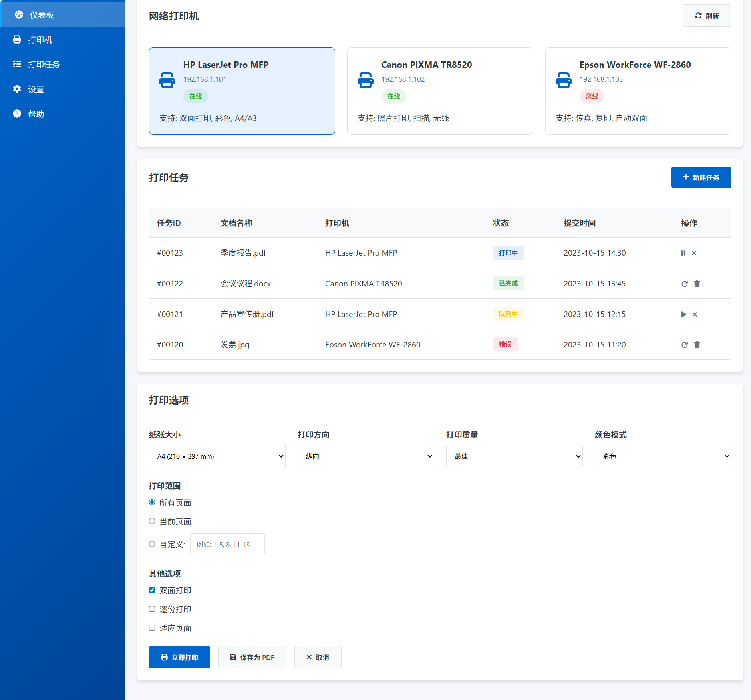The width and height of the screenshot is (751, 700).
Task: Click 季度报告.pdf document name
Action: click(x=243, y=253)
